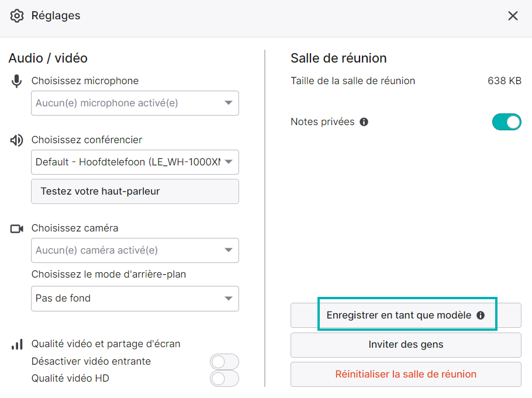The width and height of the screenshot is (532, 398).
Task: Expand the Pas de fond background dropdown
Action: tap(135, 299)
